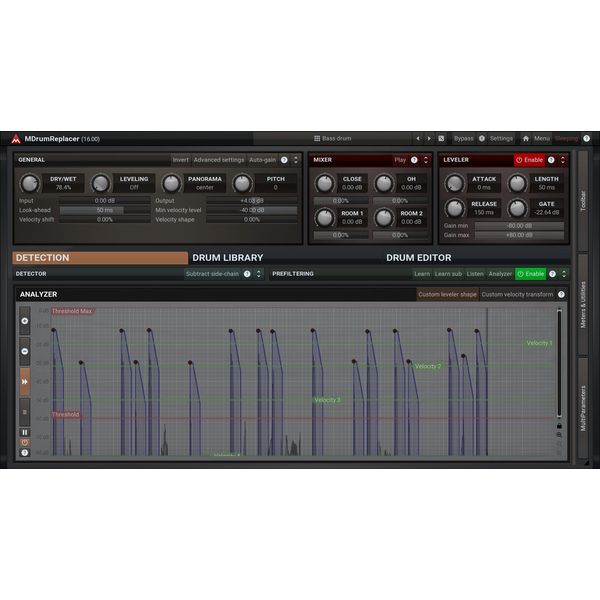
Task: Enable the Leveler with red button
Action: (x=530, y=160)
